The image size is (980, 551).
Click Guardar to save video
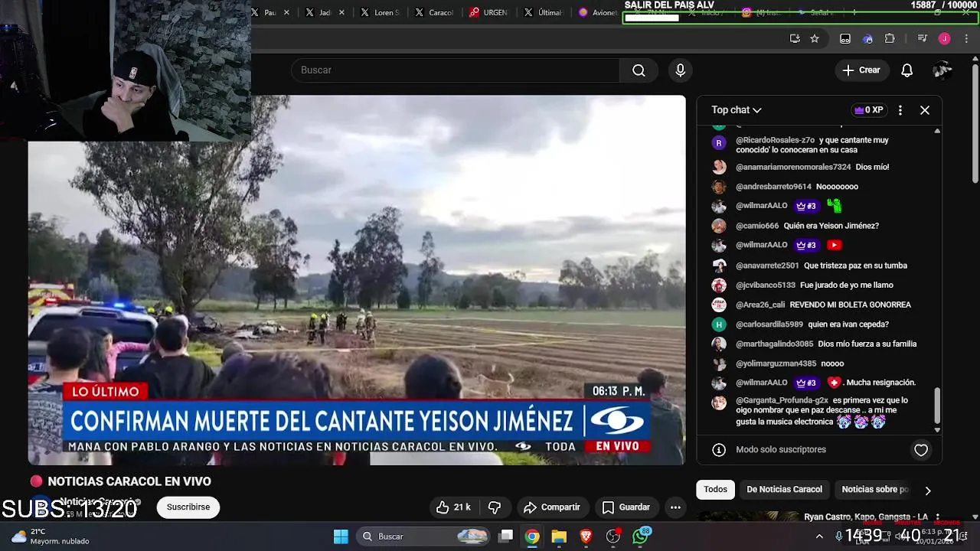(626, 507)
